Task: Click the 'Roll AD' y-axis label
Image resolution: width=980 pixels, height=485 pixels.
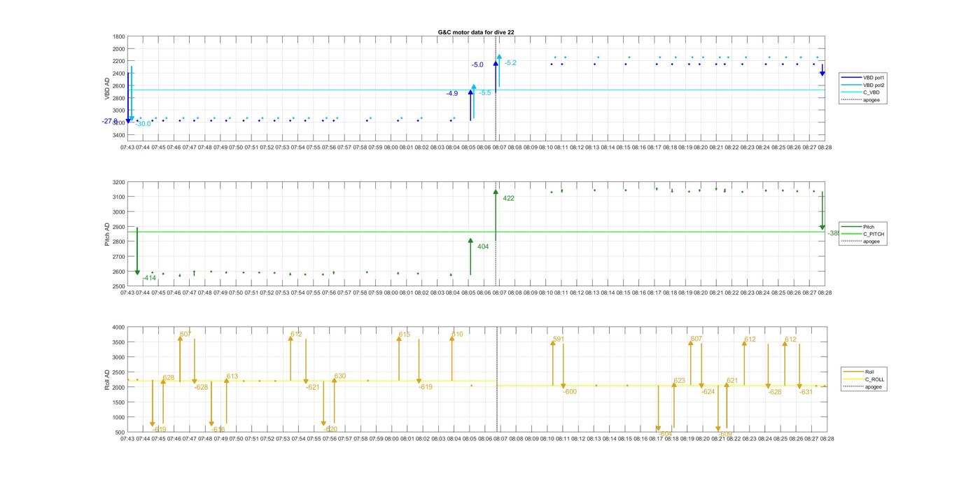Action: [107, 379]
